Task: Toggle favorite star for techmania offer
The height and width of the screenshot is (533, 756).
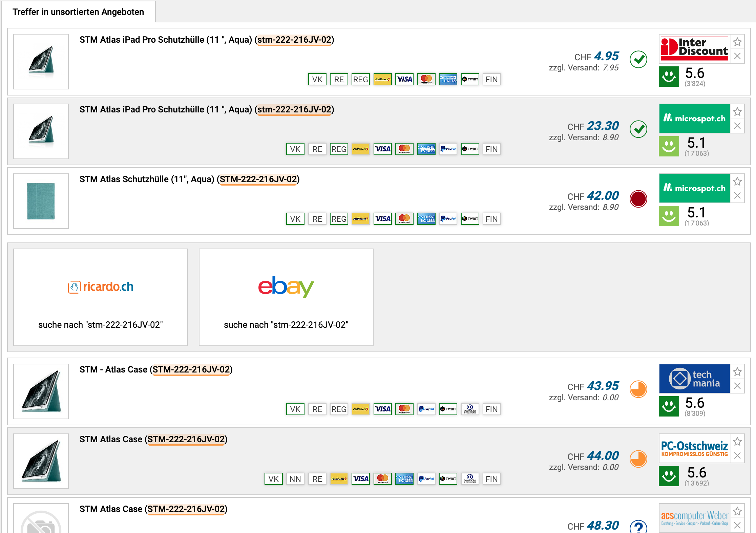Action: point(737,372)
